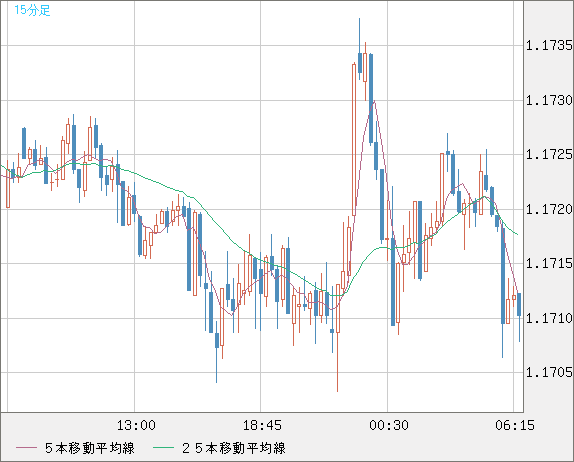The height and width of the screenshot is (462, 574).
Task: Click the 1.1715 price axis label
Action: (x=549, y=263)
